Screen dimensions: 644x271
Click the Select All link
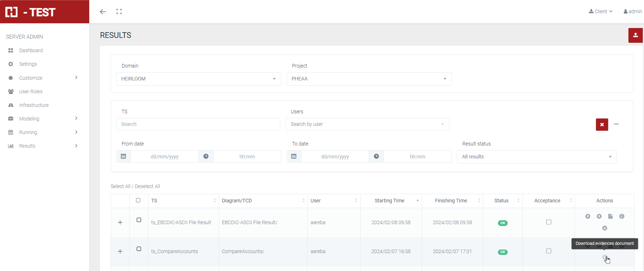120,186
